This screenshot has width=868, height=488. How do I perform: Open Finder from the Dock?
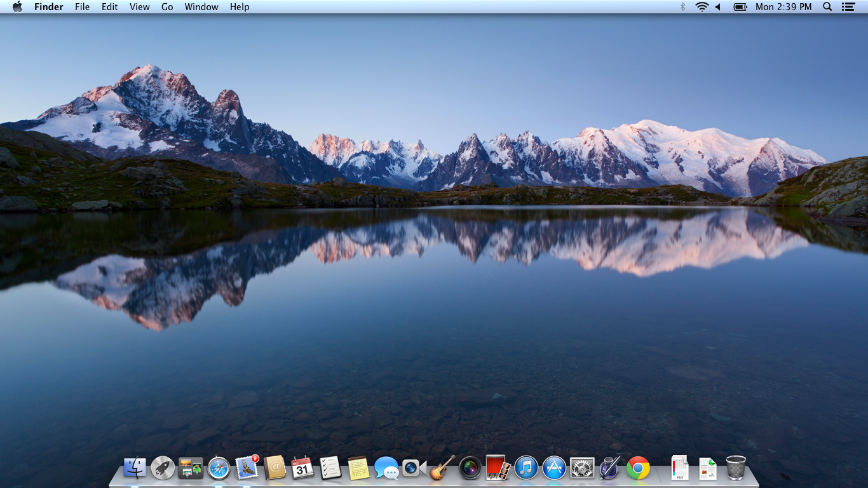tap(135, 468)
